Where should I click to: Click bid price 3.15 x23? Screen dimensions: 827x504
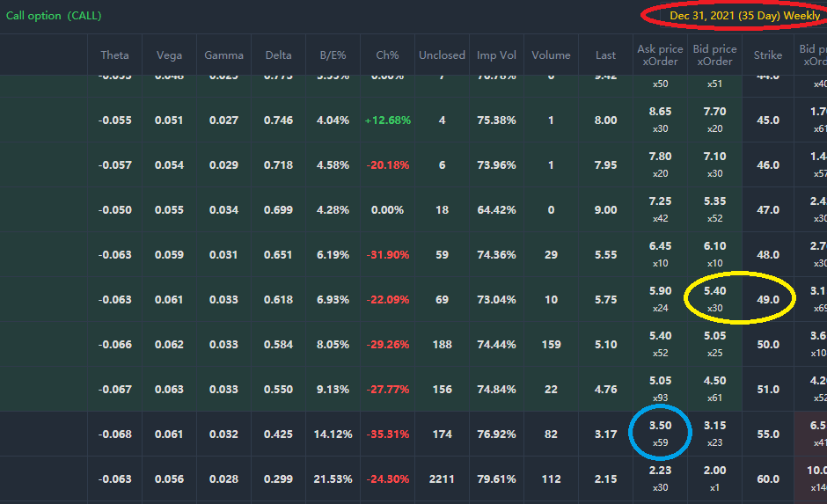tap(714, 434)
